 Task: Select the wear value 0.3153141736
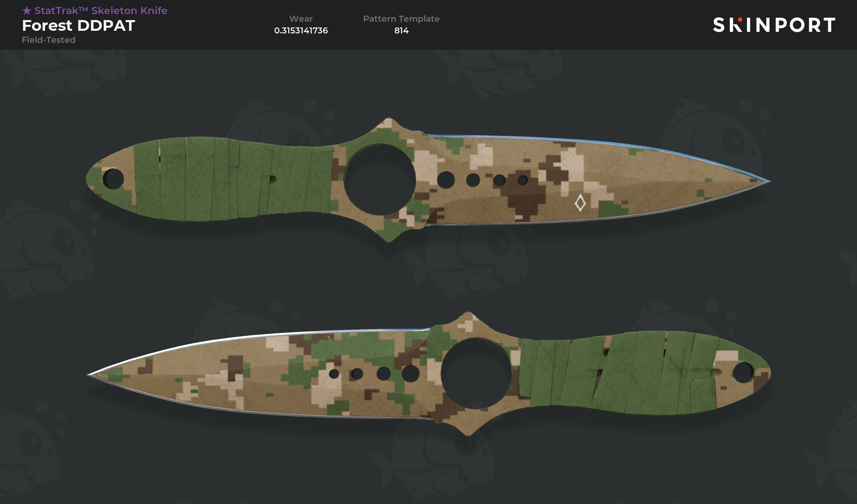[301, 30]
